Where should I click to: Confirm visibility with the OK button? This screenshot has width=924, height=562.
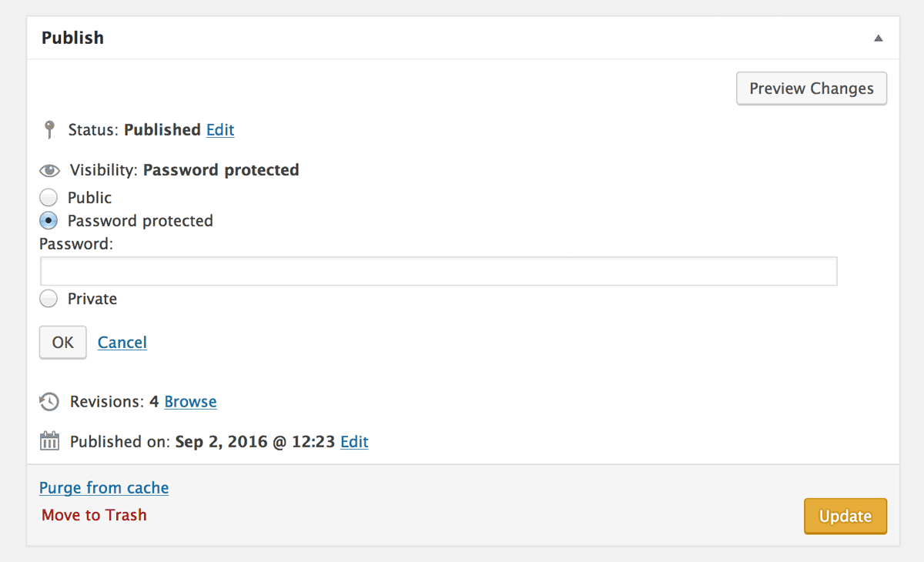63,342
